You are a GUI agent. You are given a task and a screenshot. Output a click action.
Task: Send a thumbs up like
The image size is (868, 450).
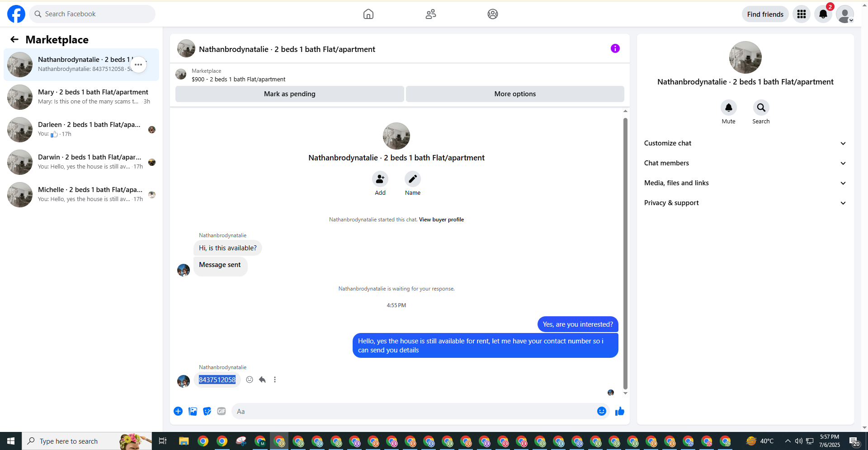(x=620, y=411)
